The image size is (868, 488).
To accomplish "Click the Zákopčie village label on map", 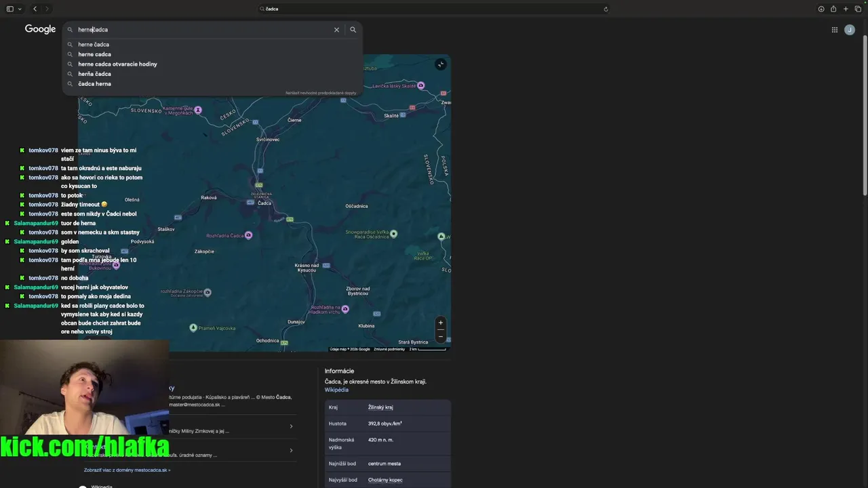I will pos(204,251).
